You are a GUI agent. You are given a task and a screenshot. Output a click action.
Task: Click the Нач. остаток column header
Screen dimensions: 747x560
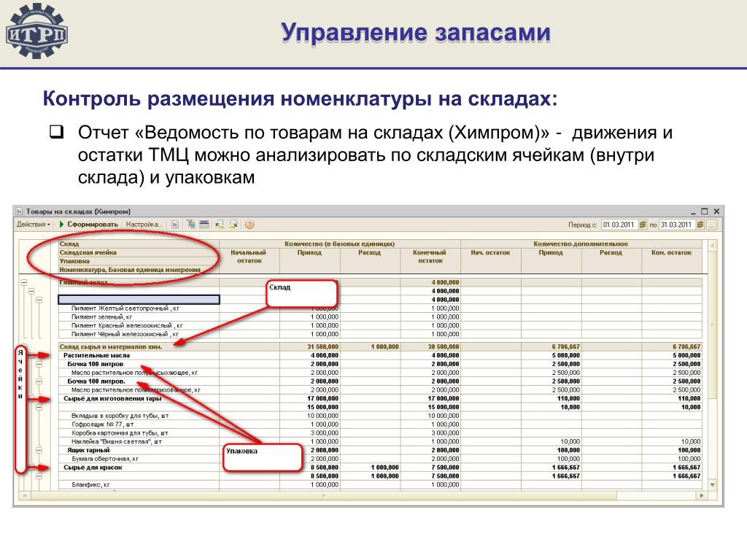click(x=491, y=253)
